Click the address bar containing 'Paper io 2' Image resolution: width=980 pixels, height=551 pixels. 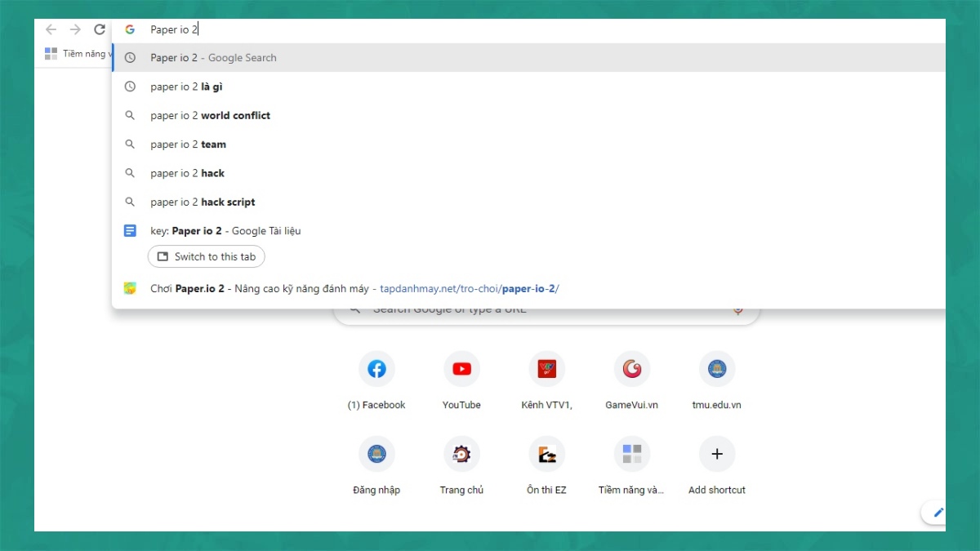[490, 29]
